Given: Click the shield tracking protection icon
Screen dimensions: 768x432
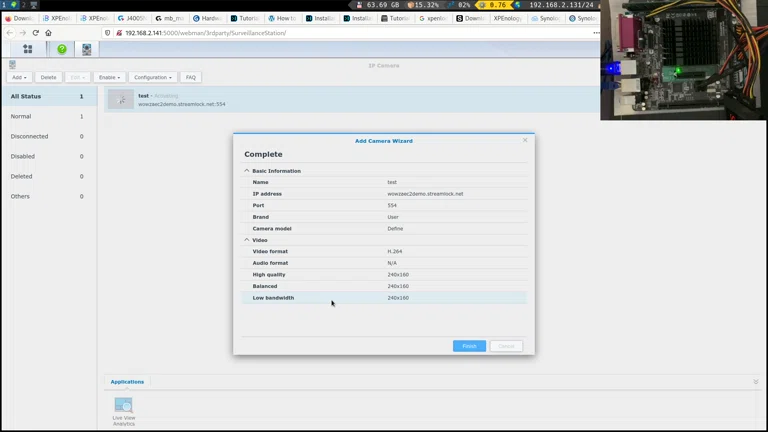Looking at the screenshot, I should click(x=107, y=33).
